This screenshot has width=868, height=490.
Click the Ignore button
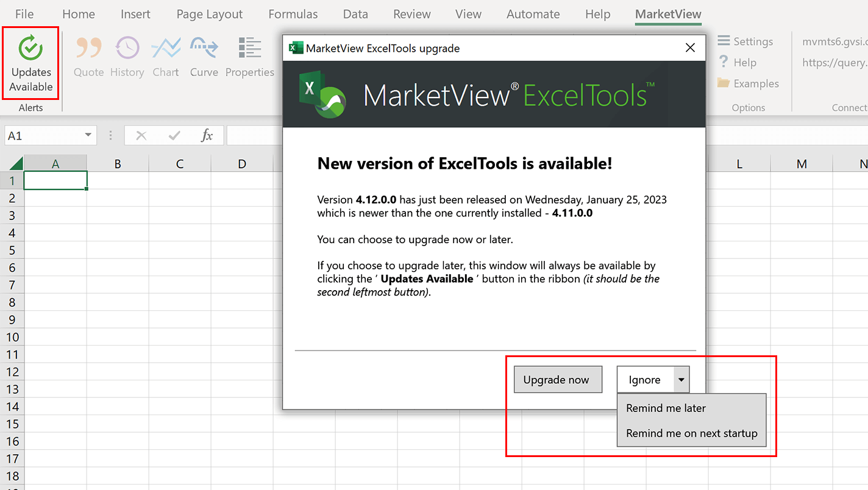(x=645, y=380)
